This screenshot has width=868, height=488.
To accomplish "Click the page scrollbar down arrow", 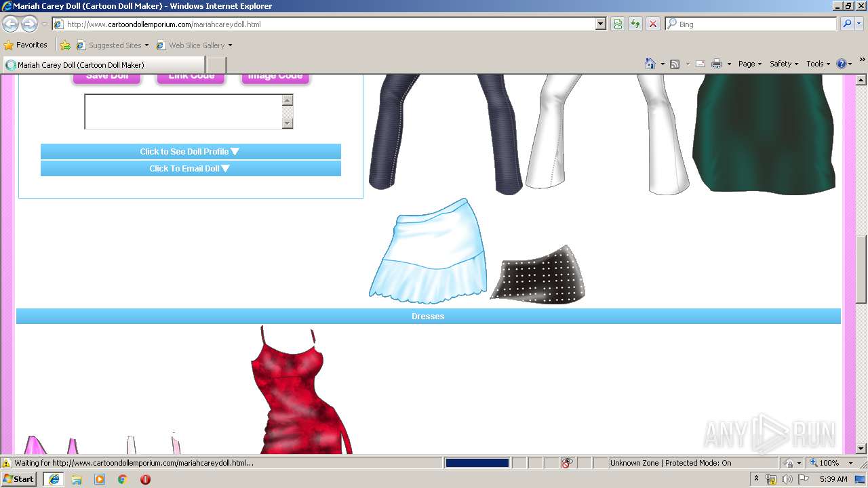I will (x=861, y=448).
